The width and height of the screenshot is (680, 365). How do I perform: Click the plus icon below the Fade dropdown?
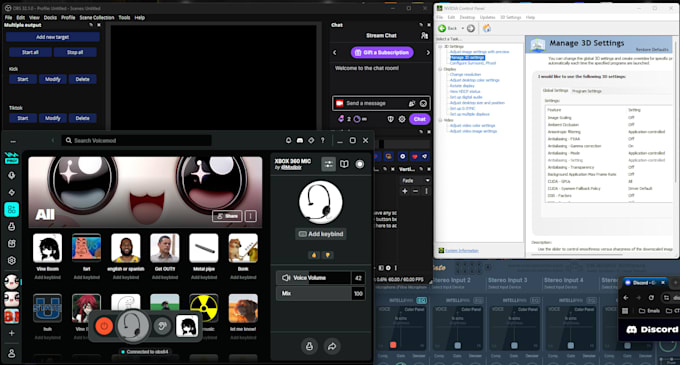[x=405, y=191]
